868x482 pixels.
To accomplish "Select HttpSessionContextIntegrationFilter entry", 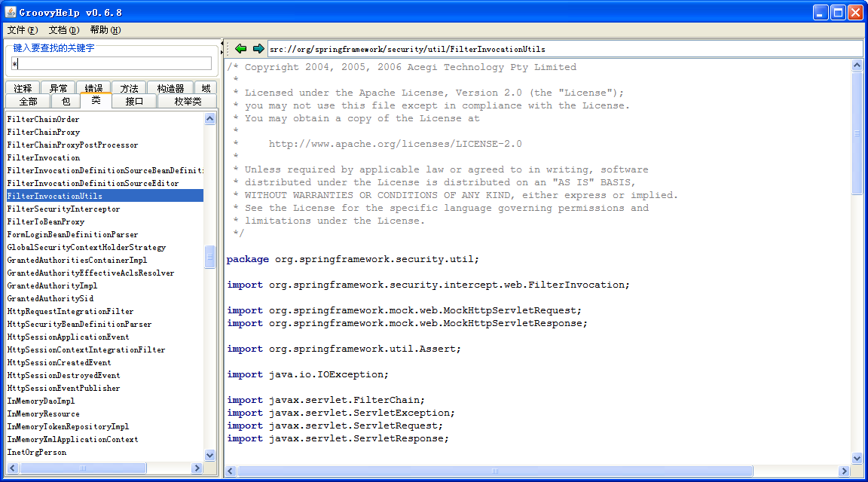I will click(x=105, y=349).
